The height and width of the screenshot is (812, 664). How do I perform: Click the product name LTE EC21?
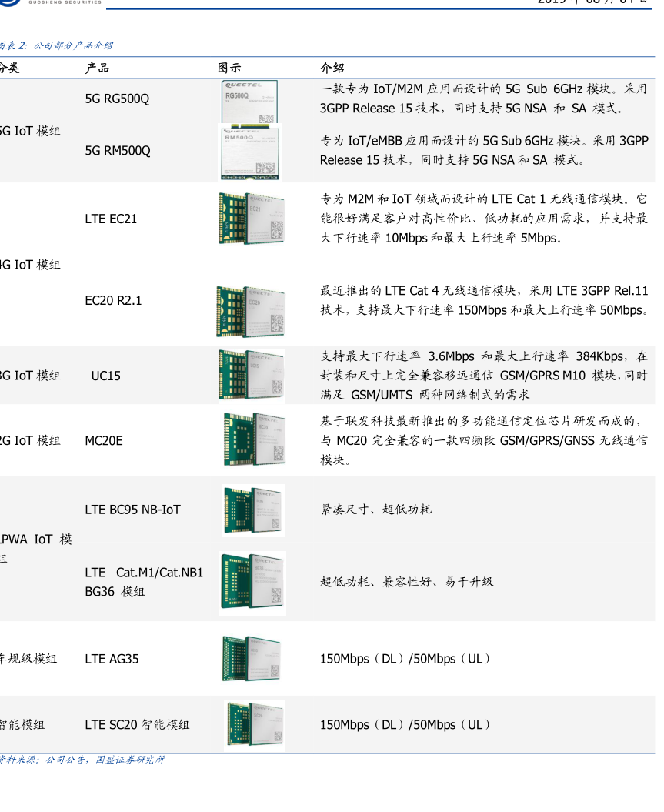point(111,219)
